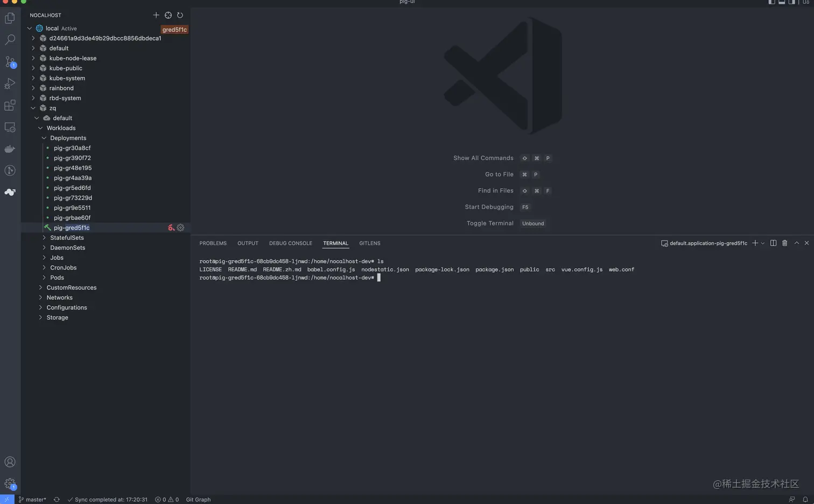814x504 pixels.
Task: Open the terminal launch profile dropdown arrow
Action: 762,243
